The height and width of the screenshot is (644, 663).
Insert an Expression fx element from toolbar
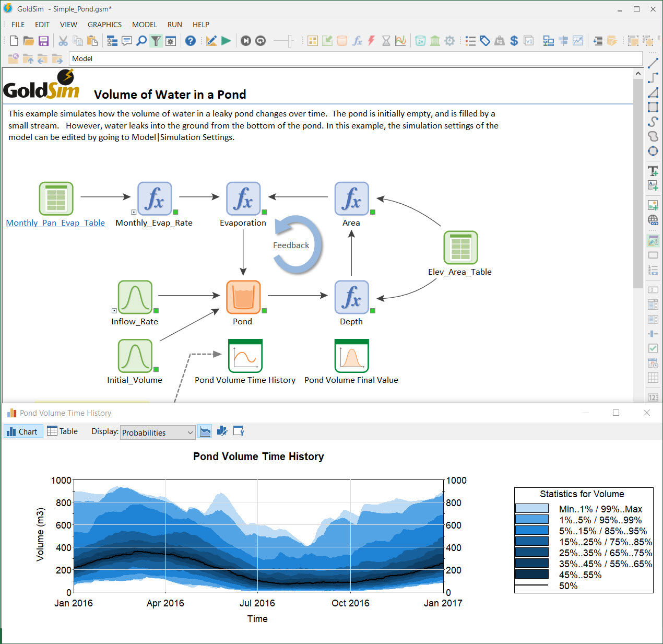pos(357,41)
